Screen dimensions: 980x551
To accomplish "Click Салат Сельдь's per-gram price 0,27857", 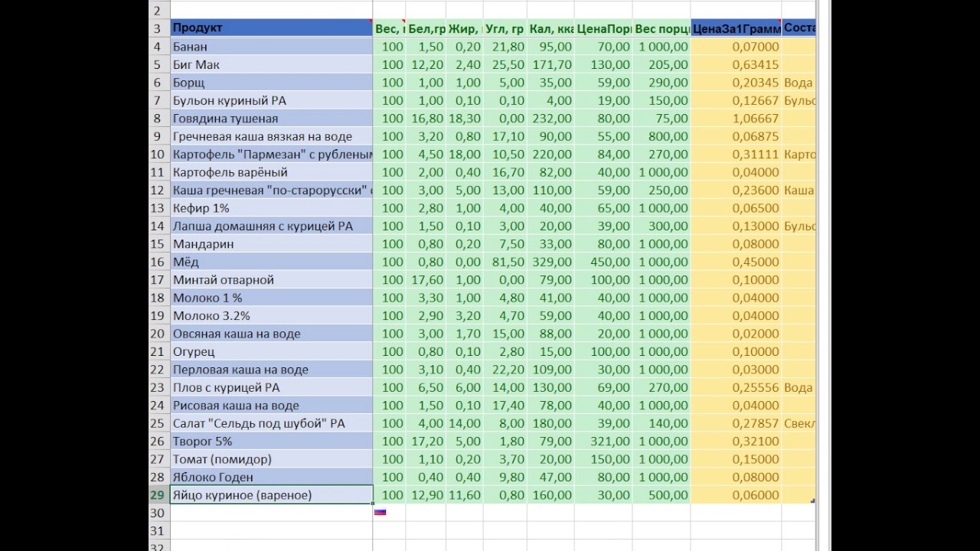I will (x=737, y=423).
